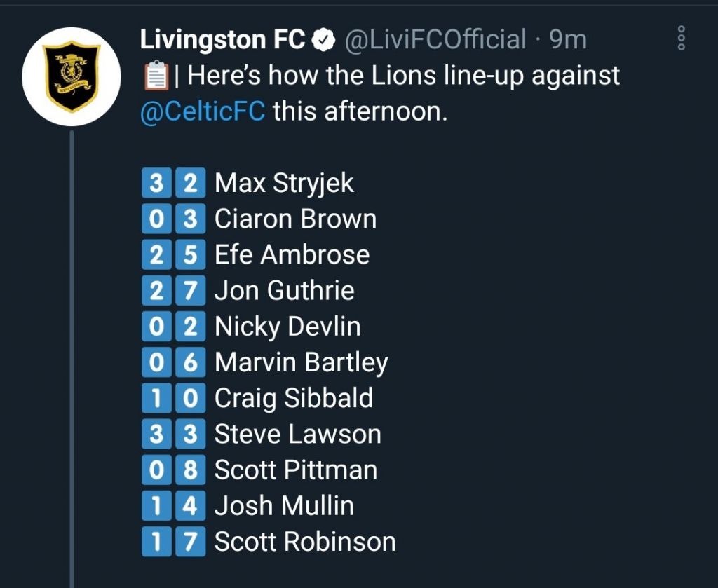Viewport: 718px width, 588px height.
Task: Tap the number 3 emoji beside Max Stryjek
Action: tap(156, 184)
